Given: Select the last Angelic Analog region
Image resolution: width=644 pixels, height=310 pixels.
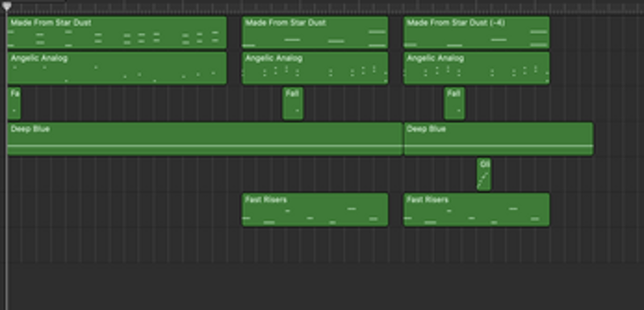Looking at the screenshot, I should click(477, 68).
